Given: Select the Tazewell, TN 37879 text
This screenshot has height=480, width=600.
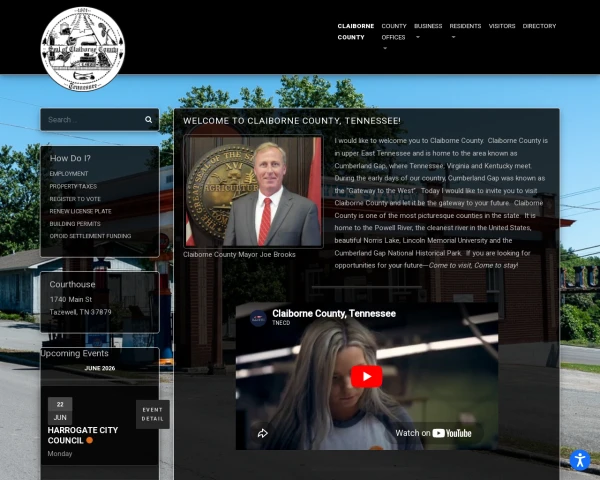Looking at the screenshot, I should 80,312.
